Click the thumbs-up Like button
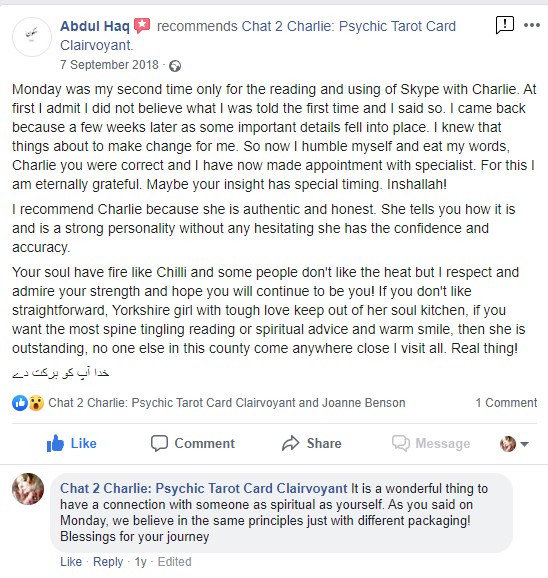 pos(71,443)
